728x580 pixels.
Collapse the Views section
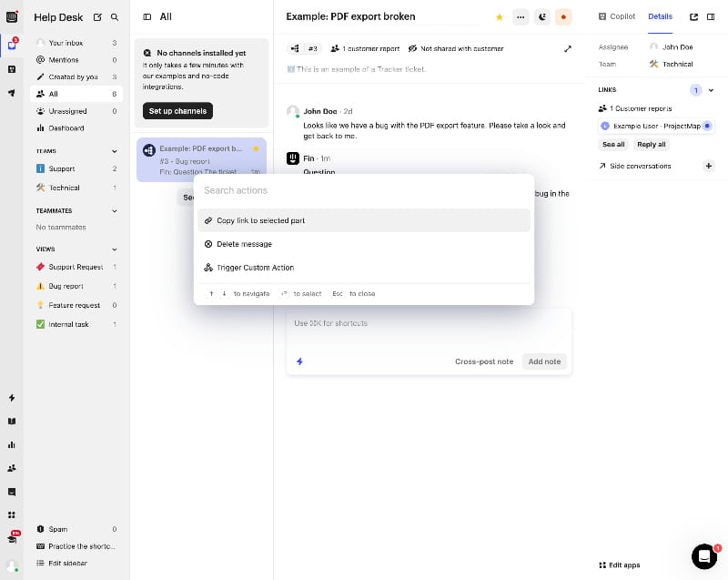pos(115,249)
